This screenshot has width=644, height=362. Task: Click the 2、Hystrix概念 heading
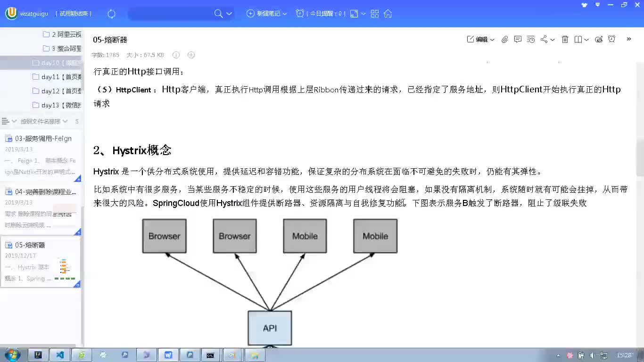(x=132, y=150)
